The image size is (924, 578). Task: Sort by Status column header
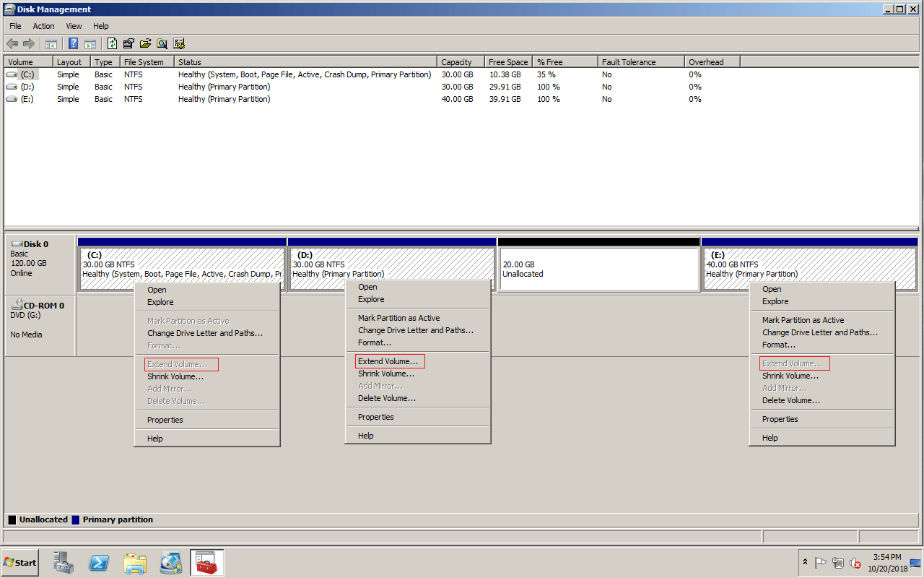tap(305, 62)
